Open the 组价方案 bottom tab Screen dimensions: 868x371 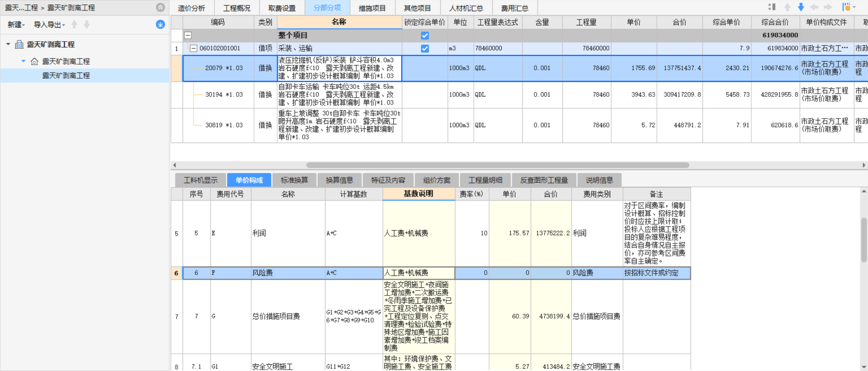[x=437, y=180]
